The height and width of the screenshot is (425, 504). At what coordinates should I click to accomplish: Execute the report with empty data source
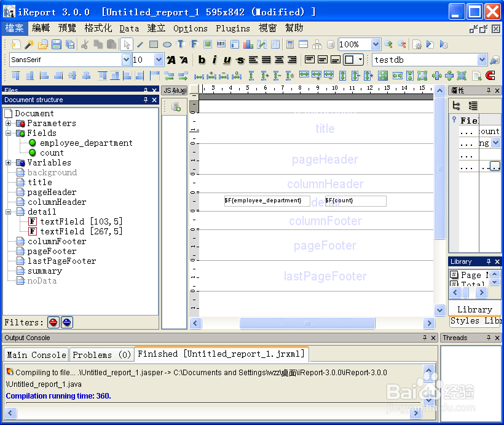[430, 44]
